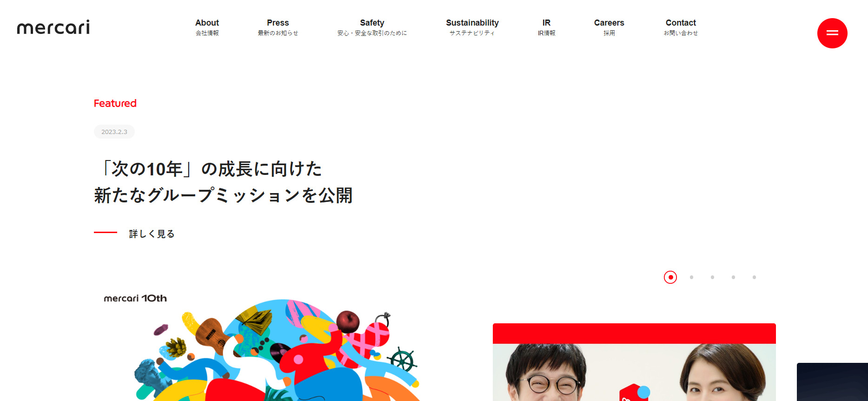
Task: Open the Careers 採用 menu item
Action: point(609,27)
